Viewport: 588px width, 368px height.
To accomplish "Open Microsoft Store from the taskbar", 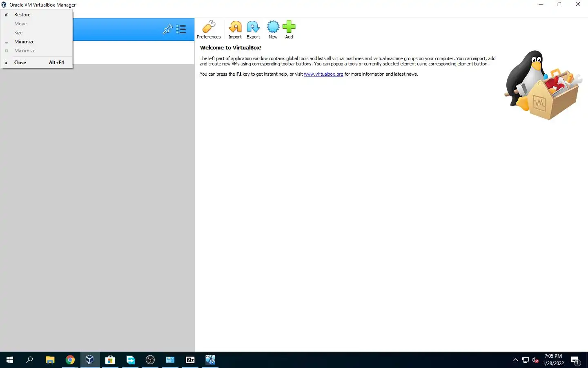I will point(110,360).
